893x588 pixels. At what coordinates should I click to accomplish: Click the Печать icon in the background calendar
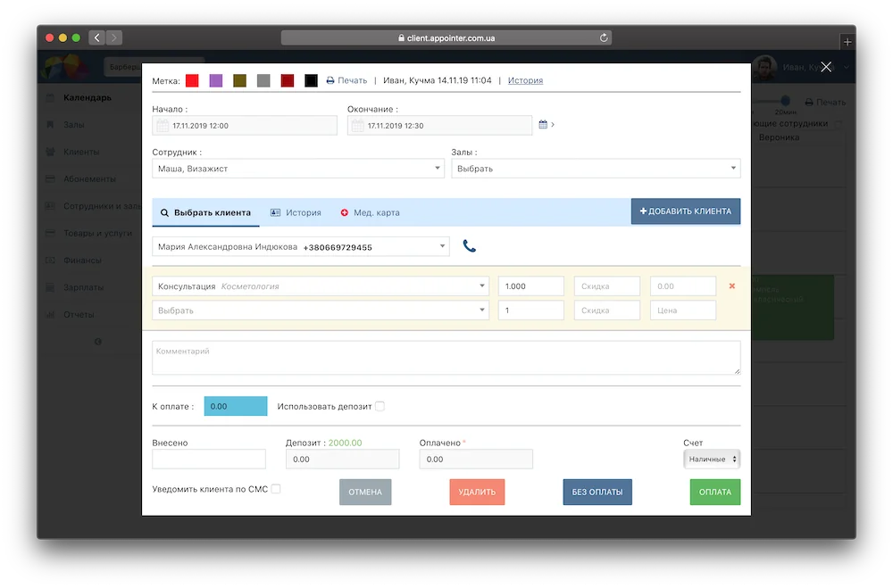pyautogui.click(x=809, y=102)
